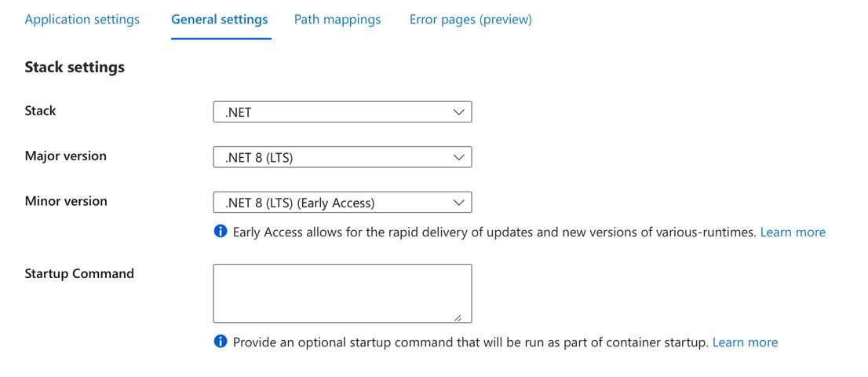Click the Startup Command label
868x377 pixels.
pyautogui.click(x=79, y=273)
